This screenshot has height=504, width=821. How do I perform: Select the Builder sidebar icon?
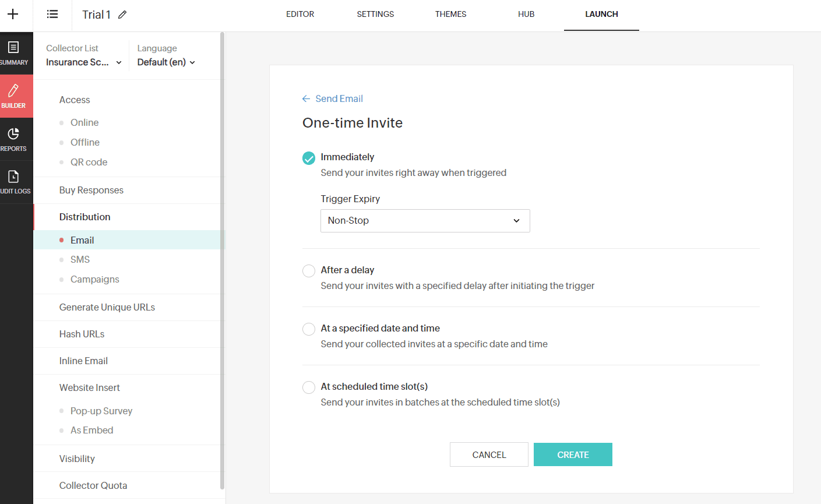(x=13, y=96)
